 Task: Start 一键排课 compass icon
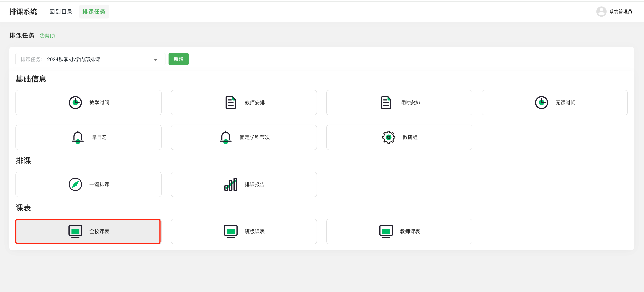click(75, 184)
